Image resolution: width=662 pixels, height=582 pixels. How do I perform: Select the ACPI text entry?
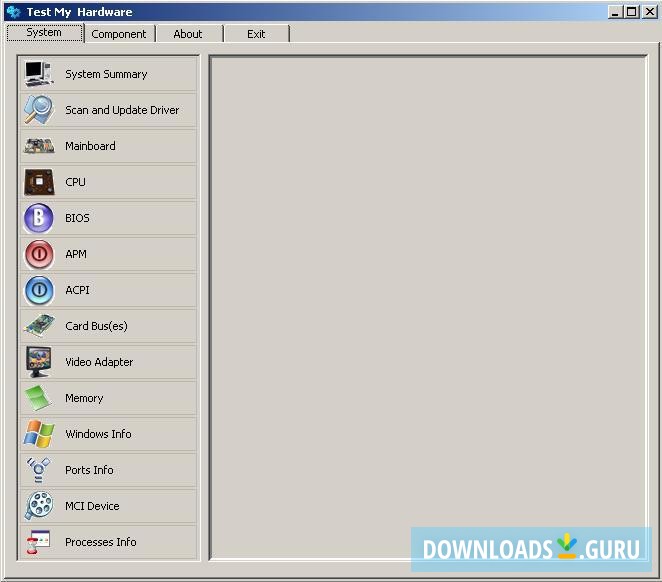[x=77, y=290]
